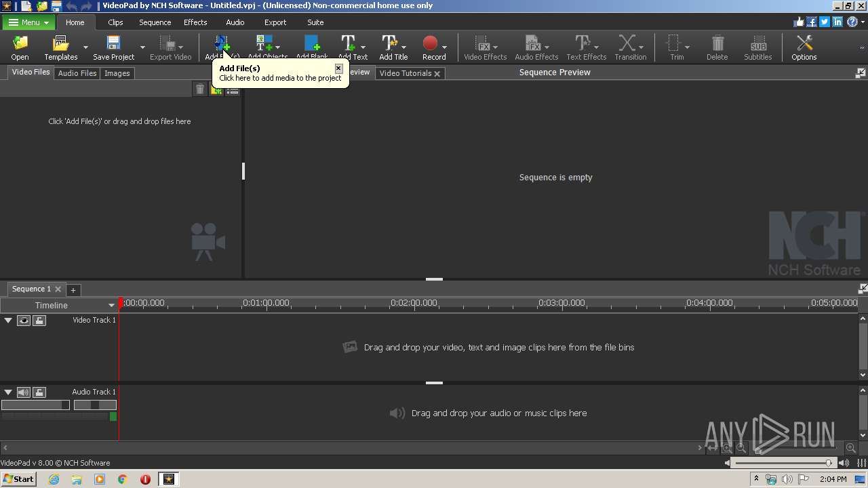868x488 pixels.
Task: Switch to the Home ribbon tab
Action: point(75,22)
